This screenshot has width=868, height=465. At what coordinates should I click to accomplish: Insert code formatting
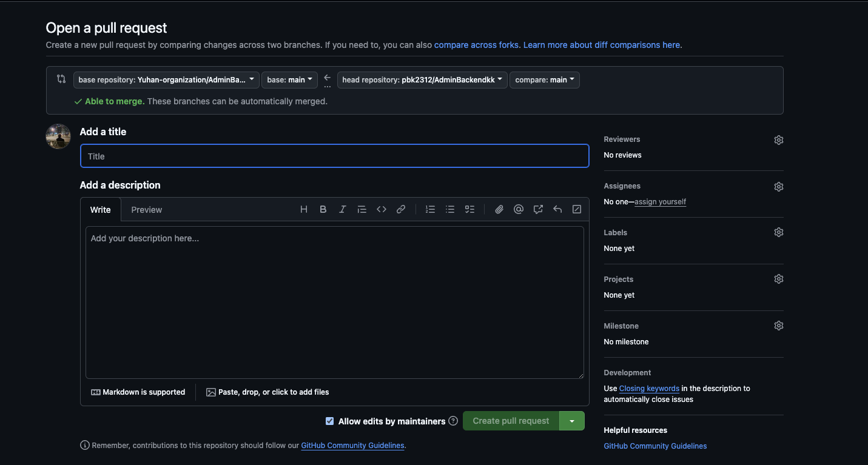click(382, 209)
